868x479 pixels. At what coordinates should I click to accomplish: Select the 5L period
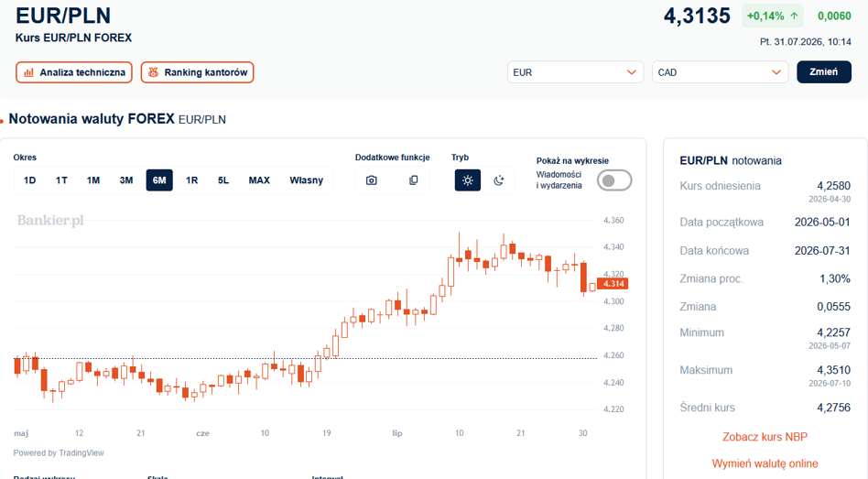coord(223,180)
